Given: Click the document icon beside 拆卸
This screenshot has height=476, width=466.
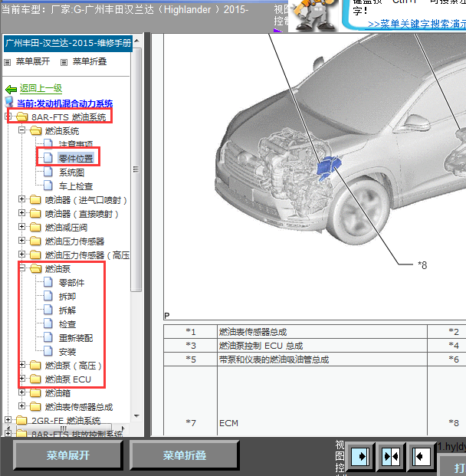Looking at the screenshot, I should pyautogui.click(x=48, y=296).
